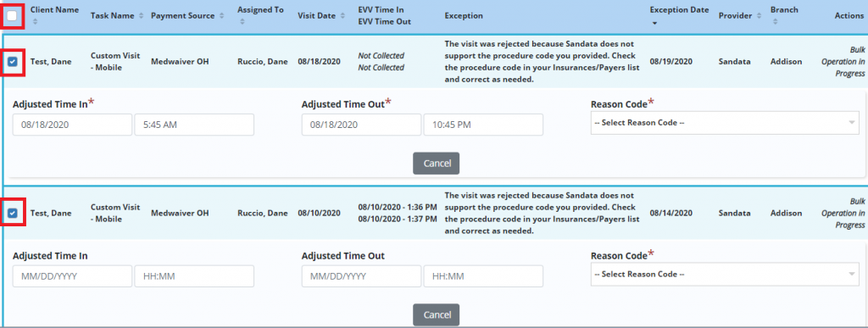Image resolution: width=868 pixels, height=328 pixels.
Task: Click the second row's Adjusted Time Out HH:MM field
Action: (x=483, y=276)
